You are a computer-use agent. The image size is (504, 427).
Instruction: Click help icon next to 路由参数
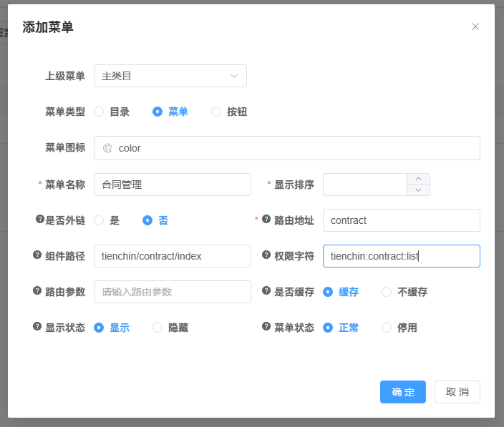click(37, 290)
